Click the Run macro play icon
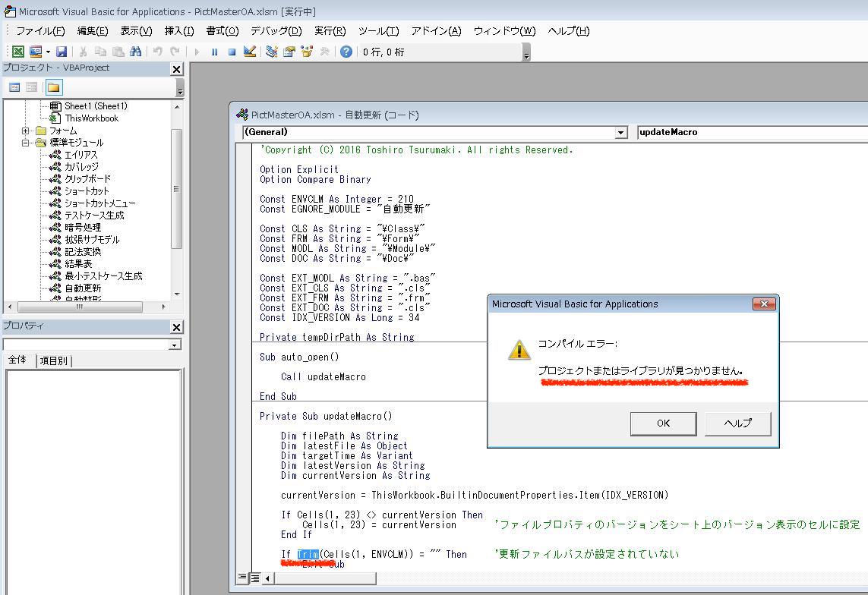The image size is (868, 595). (197, 52)
